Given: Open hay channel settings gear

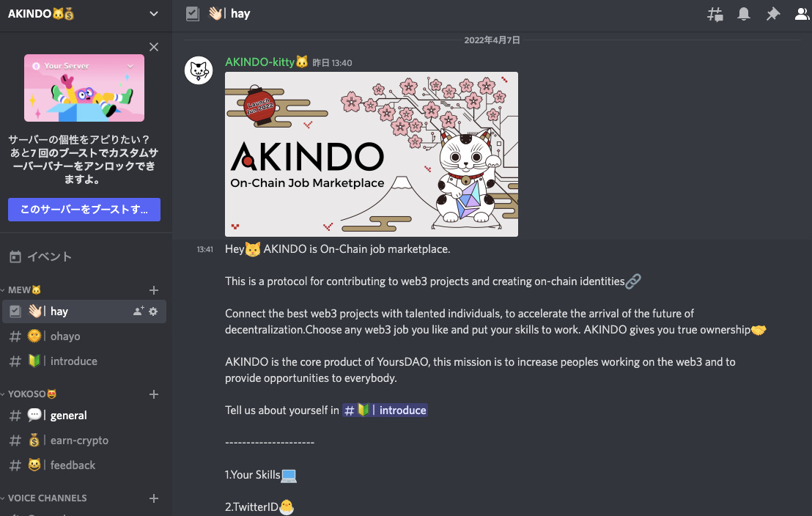Looking at the screenshot, I should point(153,312).
